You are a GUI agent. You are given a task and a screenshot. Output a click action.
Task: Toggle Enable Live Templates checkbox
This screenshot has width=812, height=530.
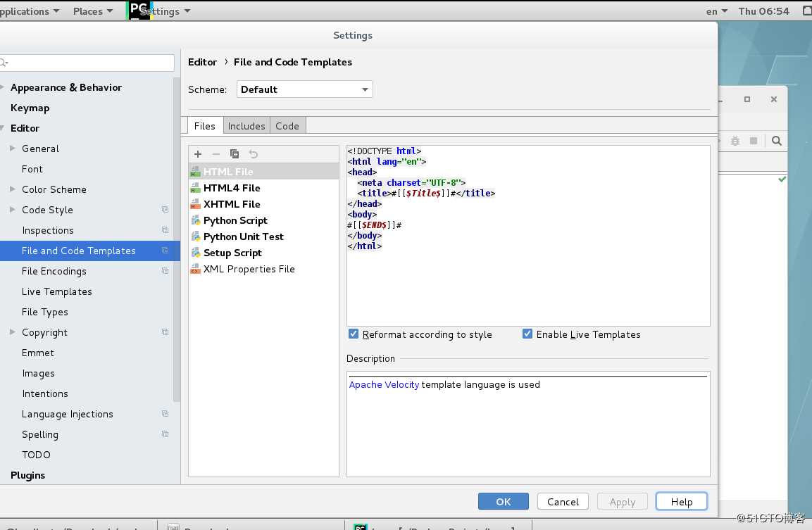tap(527, 334)
